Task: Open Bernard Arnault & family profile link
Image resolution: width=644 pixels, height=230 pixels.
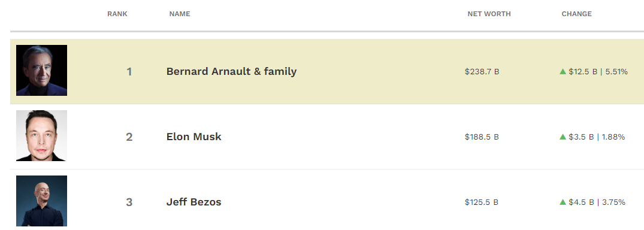Action: (x=231, y=71)
